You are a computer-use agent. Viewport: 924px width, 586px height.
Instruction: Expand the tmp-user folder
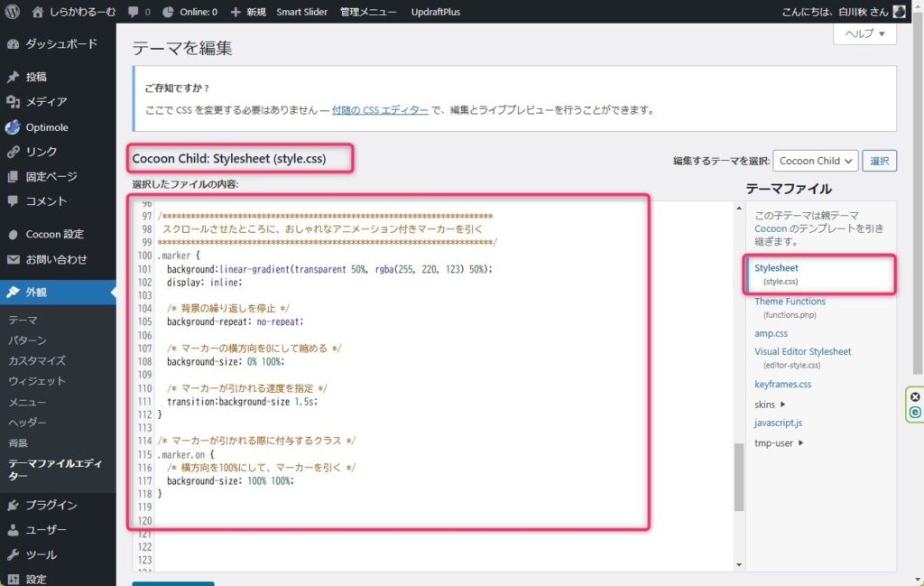tap(780, 442)
